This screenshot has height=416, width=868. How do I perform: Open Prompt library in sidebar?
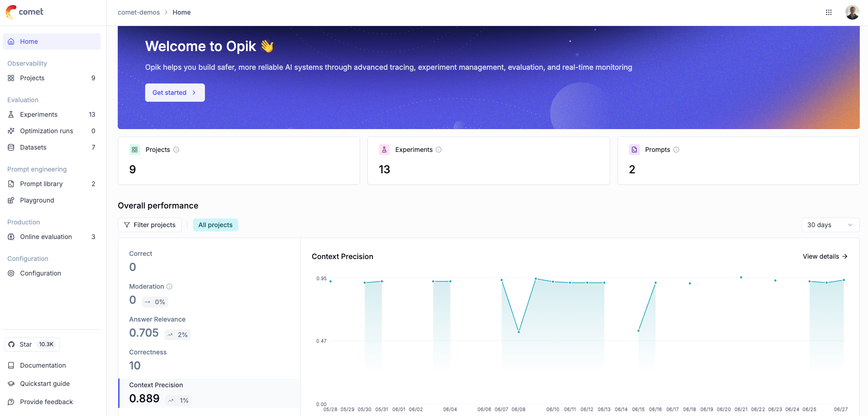click(52, 184)
